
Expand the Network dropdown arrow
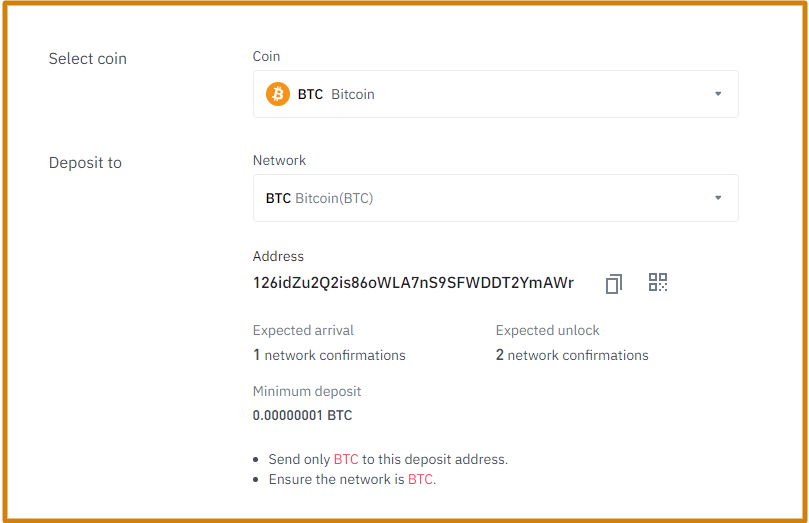click(718, 198)
